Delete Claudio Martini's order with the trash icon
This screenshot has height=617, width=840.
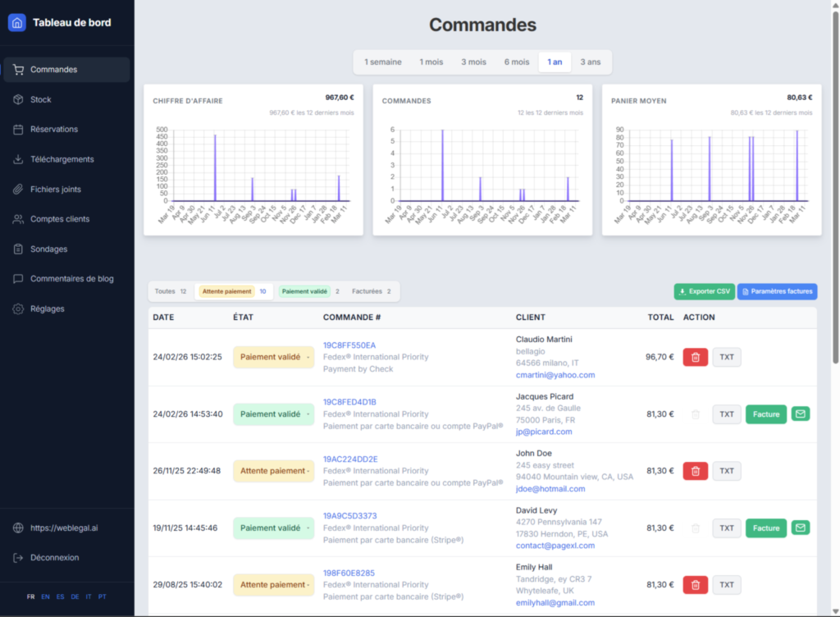point(695,357)
